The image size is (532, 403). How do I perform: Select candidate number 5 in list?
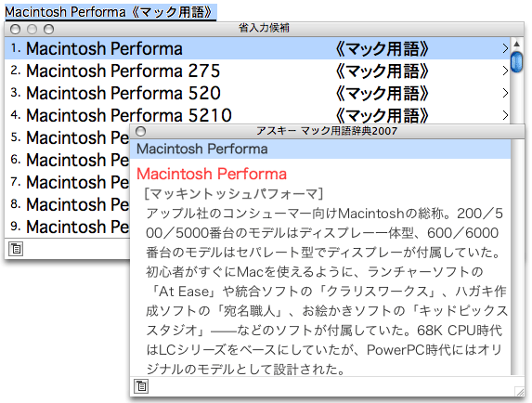67,137
